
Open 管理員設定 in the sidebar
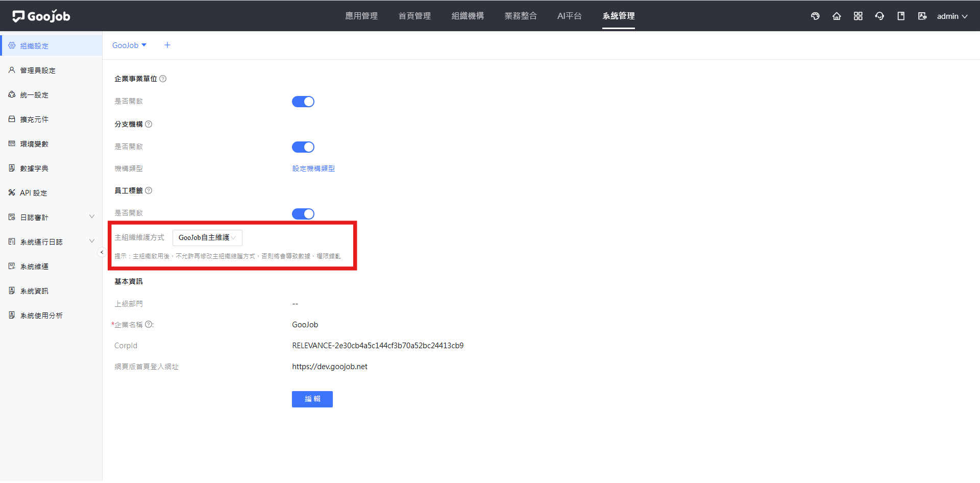[x=51, y=70]
